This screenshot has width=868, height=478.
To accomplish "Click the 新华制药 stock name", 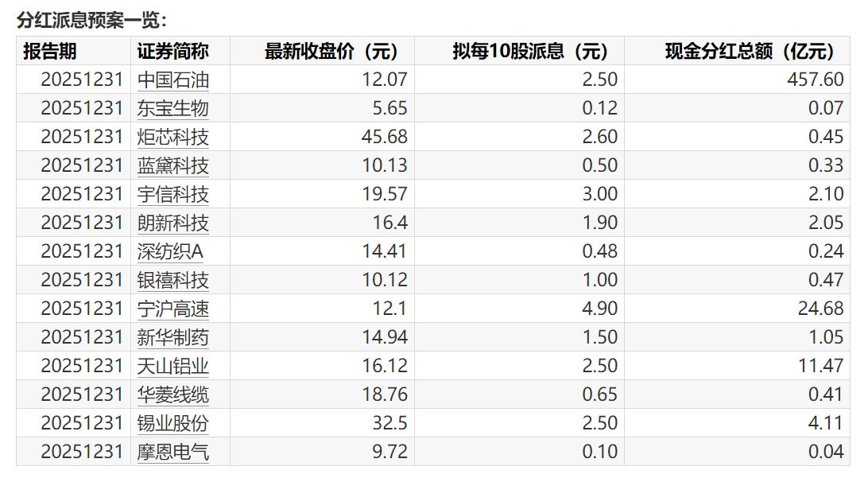I will 172,337.
